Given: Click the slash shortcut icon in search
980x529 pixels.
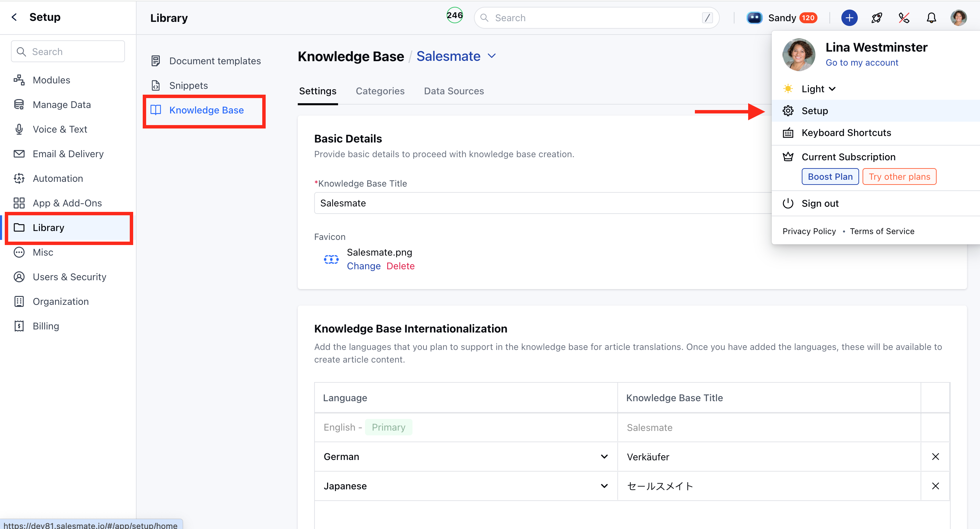Looking at the screenshot, I should [707, 18].
